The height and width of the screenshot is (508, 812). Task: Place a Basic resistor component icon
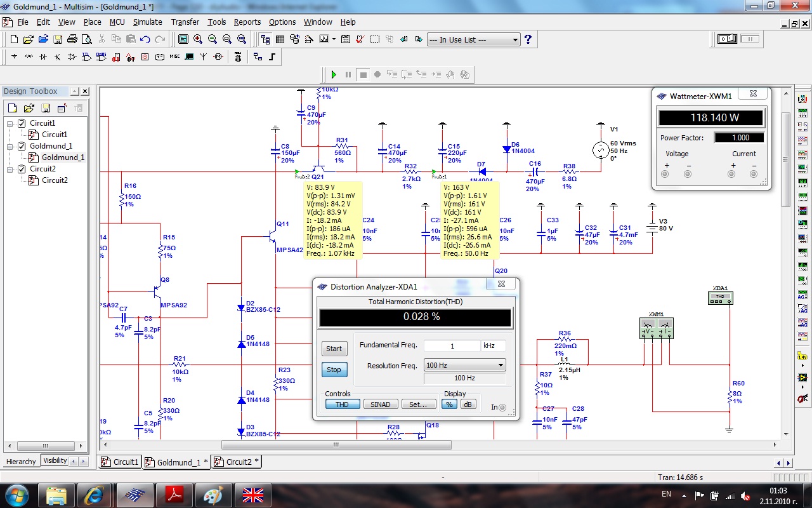click(29, 57)
